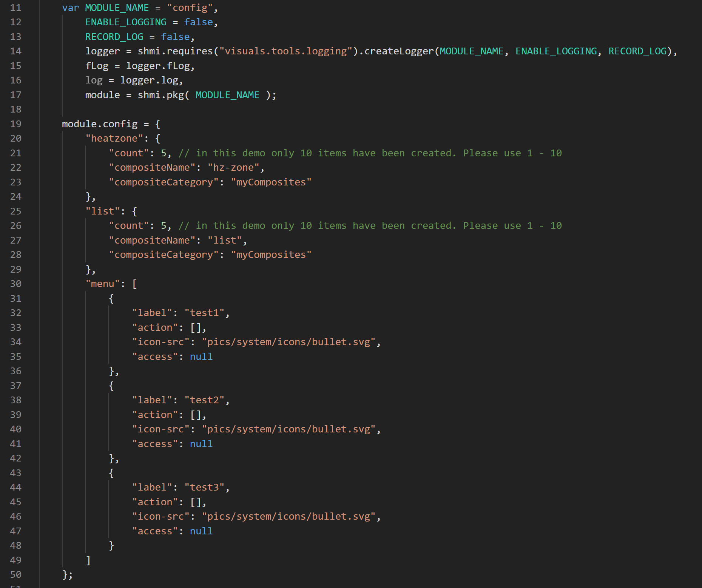The width and height of the screenshot is (702, 588).
Task: Click the "heatzone" key
Action: [x=114, y=138]
